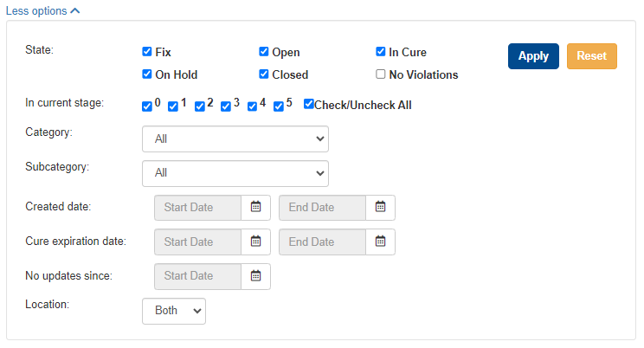The width and height of the screenshot is (644, 348).
Task: Select the 'Subcategory:' label text
Action: pos(57,167)
